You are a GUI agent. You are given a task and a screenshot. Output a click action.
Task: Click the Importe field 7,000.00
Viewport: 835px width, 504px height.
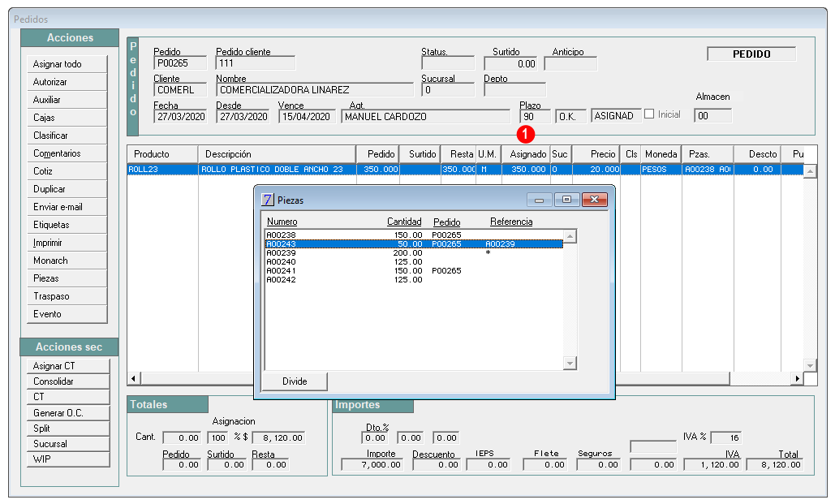pyautogui.click(x=372, y=464)
